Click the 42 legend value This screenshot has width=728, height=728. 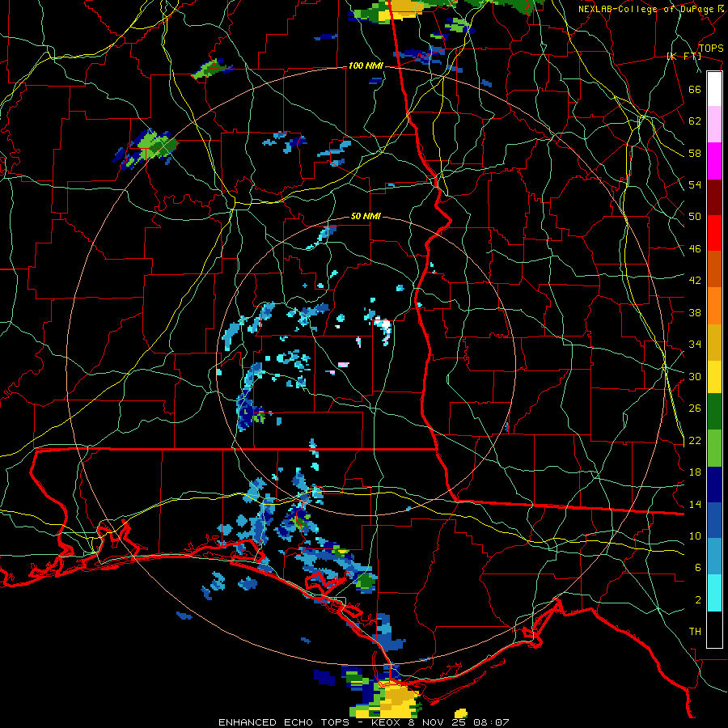(695, 281)
